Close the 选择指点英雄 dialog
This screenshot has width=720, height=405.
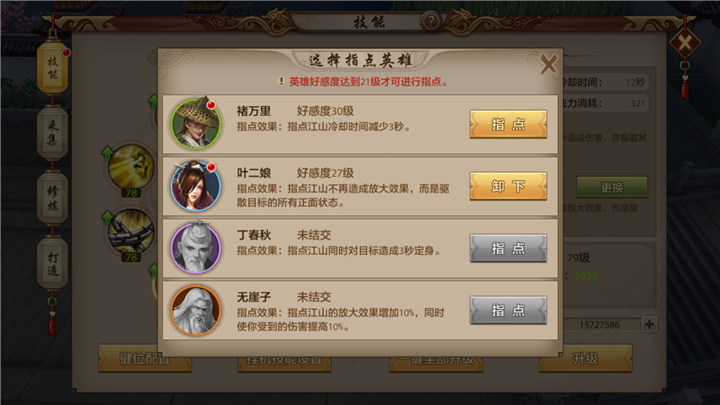548,64
